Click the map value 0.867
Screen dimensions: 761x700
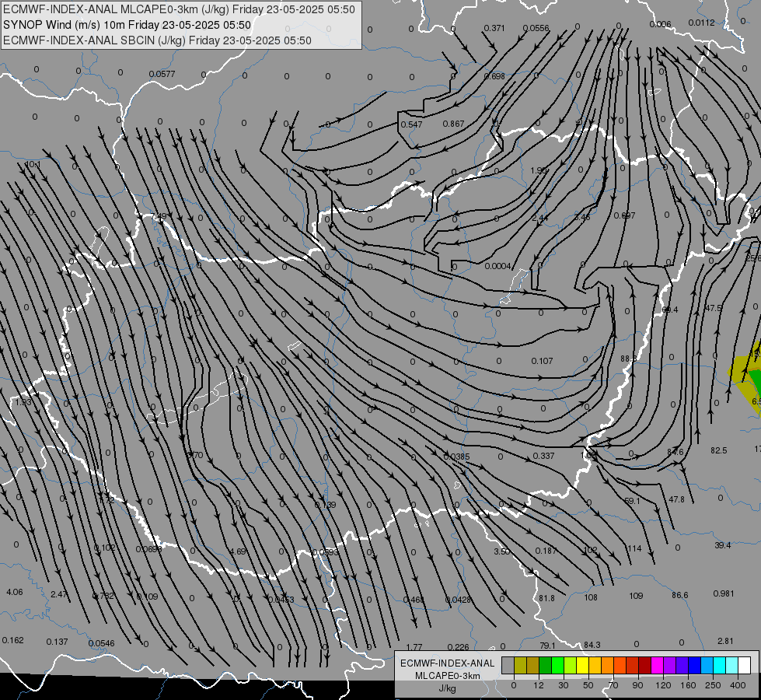(454, 124)
